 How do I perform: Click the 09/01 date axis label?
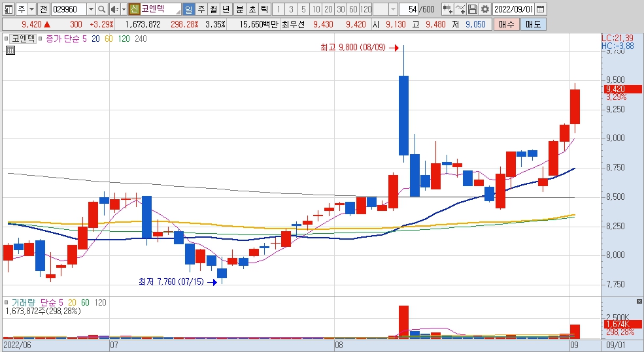pyautogui.click(x=615, y=345)
